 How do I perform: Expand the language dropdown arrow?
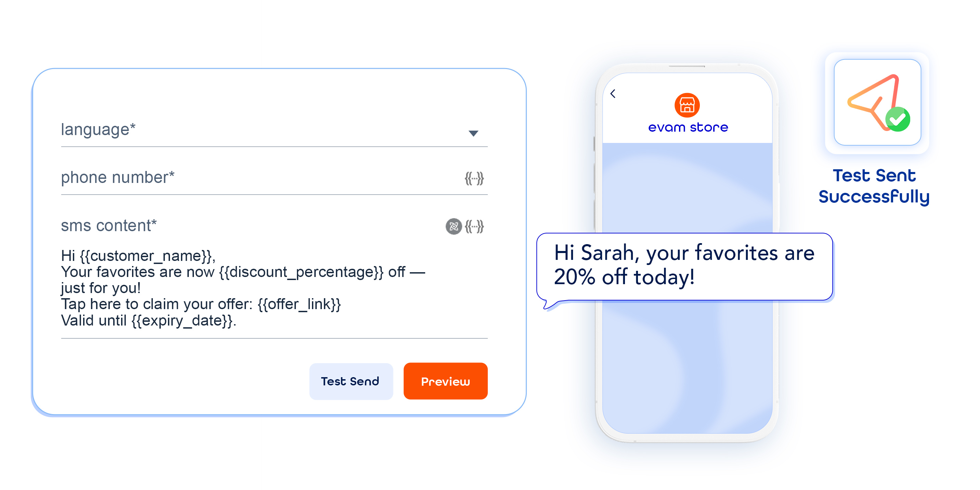pos(473,133)
